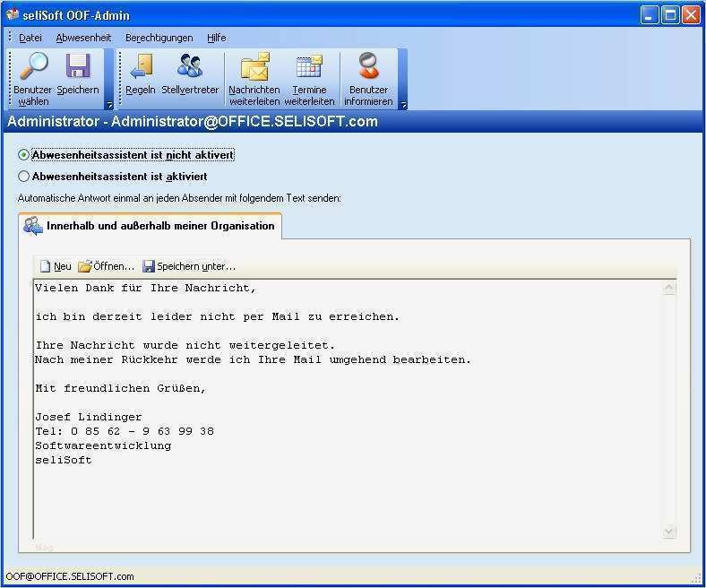The width and height of the screenshot is (706, 588).
Task: Expand first toolbar overflow arrow after Speichern
Action: coord(109,105)
